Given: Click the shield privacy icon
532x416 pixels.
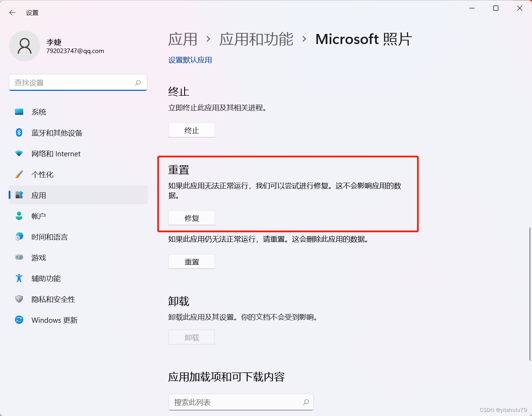Looking at the screenshot, I should pyautogui.click(x=19, y=299).
